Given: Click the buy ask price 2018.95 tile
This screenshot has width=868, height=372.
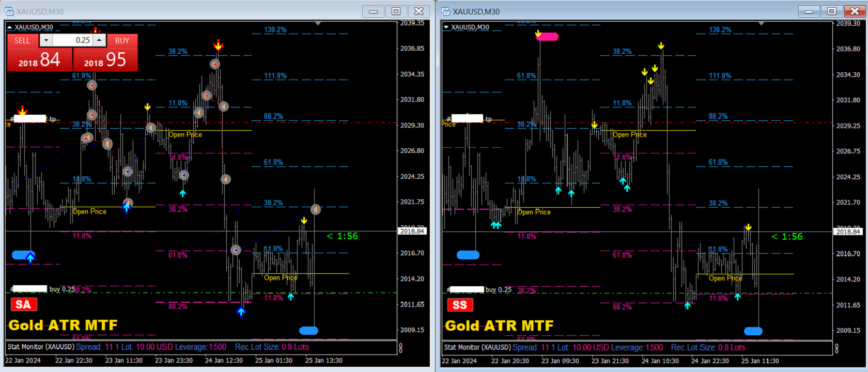Looking at the screenshot, I should tap(105, 60).
